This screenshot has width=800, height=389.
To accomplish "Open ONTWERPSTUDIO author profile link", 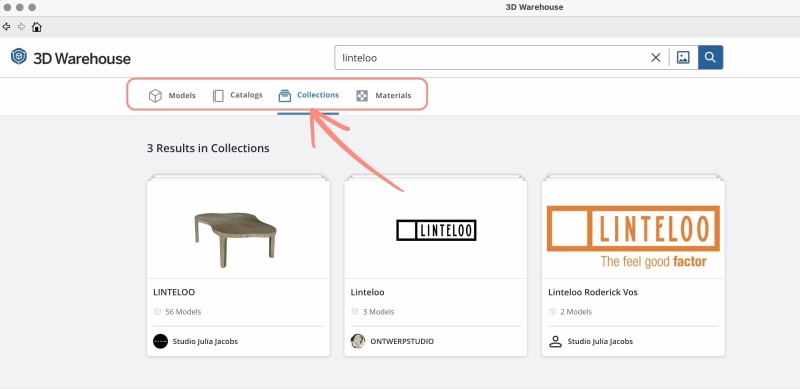I will (x=402, y=342).
